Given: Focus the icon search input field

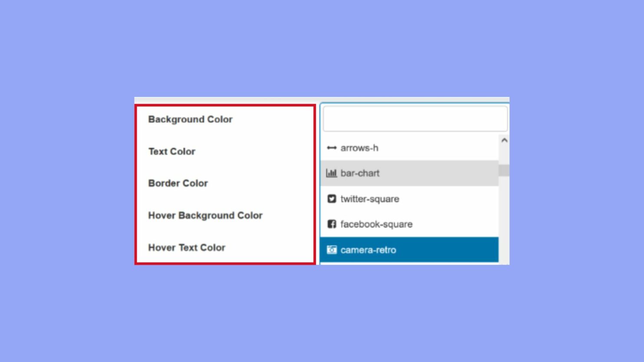Looking at the screenshot, I should tap(415, 119).
